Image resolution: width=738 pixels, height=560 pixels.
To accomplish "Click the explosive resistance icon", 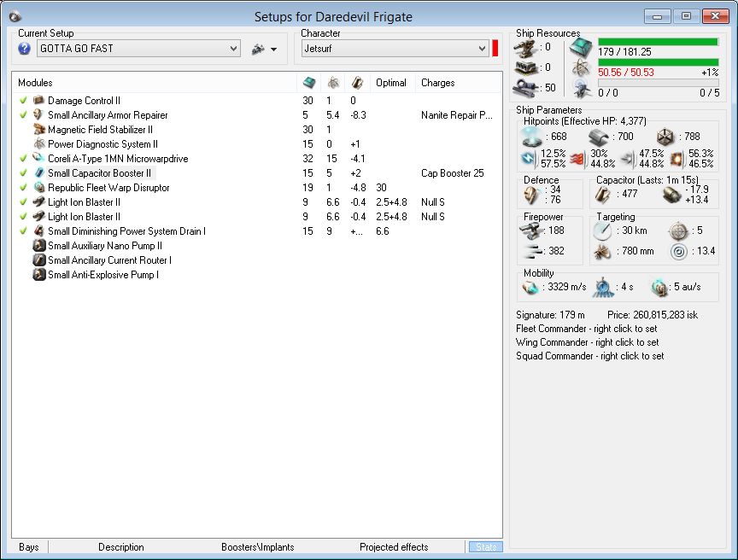I will click(x=677, y=159).
